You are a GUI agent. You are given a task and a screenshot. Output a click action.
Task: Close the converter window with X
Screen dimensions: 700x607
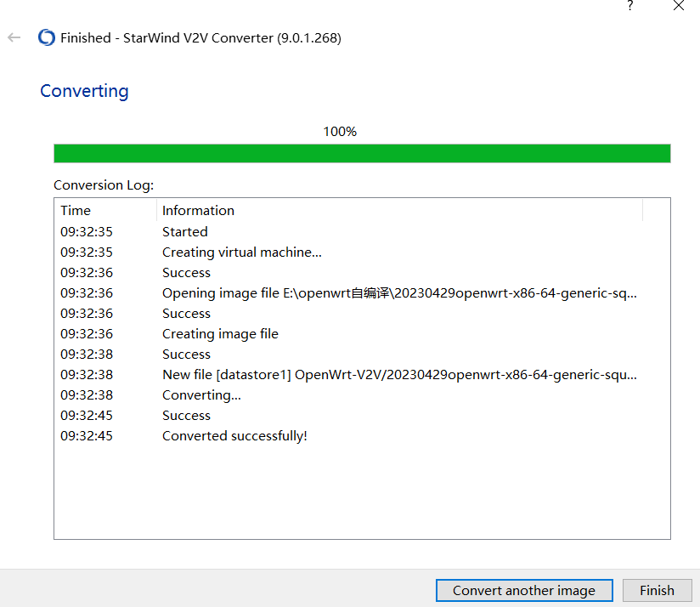[679, 5]
